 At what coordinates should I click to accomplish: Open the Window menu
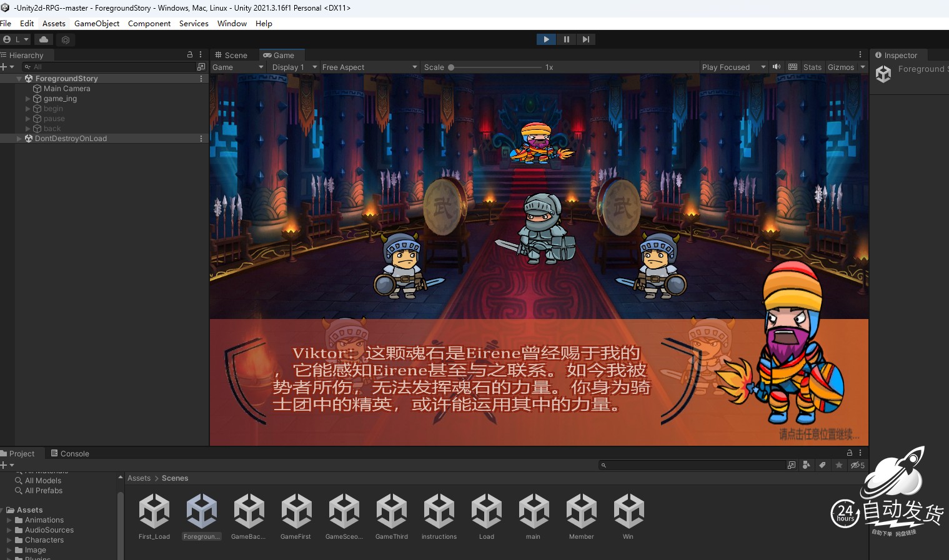click(232, 24)
